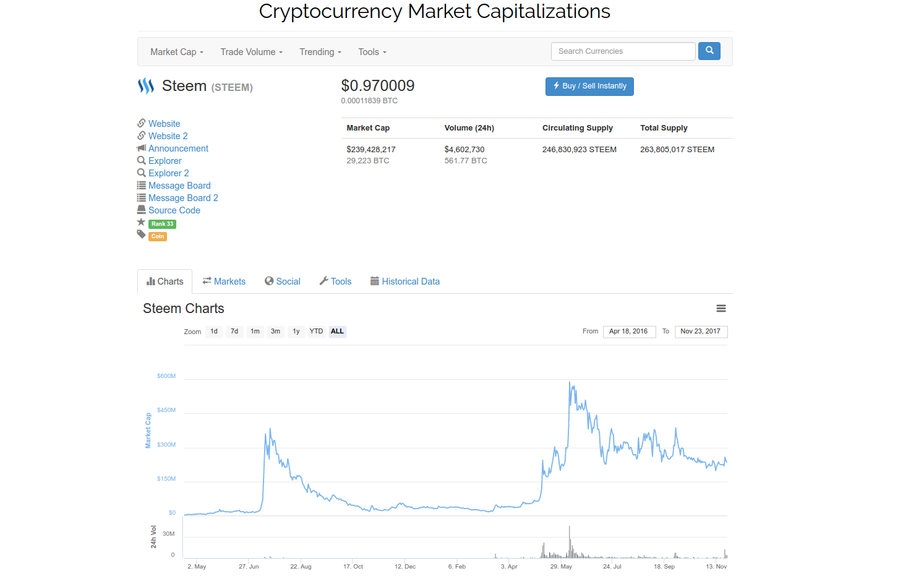The height and width of the screenshot is (576, 924).
Task: Open the Message Board 2 link
Action: tap(183, 198)
